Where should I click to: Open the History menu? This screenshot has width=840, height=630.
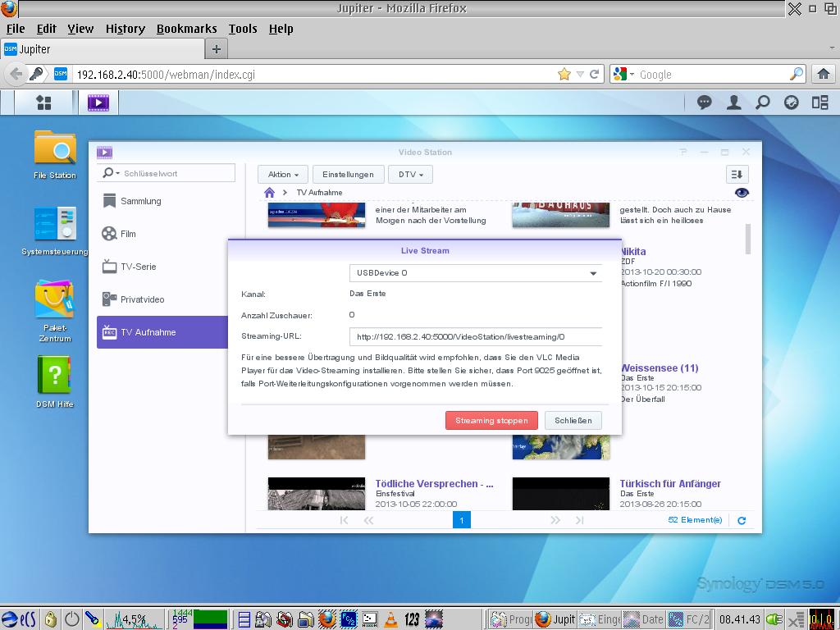click(x=126, y=29)
